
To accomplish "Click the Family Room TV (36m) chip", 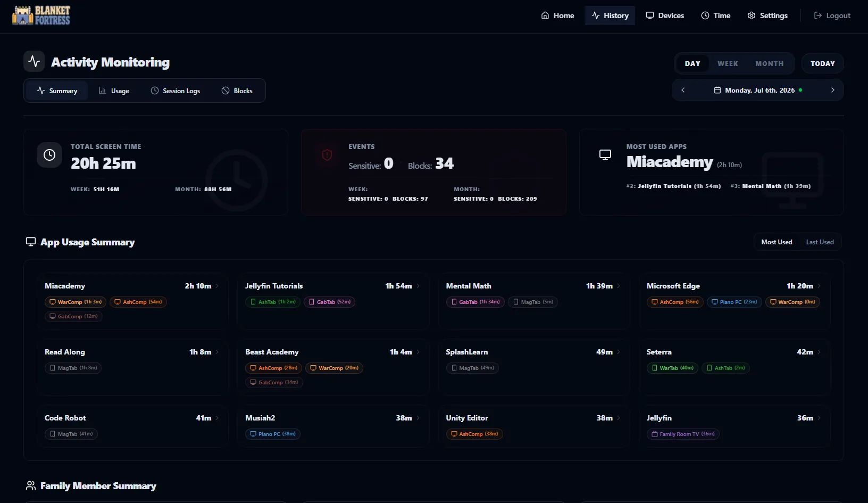I will [683, 434].
